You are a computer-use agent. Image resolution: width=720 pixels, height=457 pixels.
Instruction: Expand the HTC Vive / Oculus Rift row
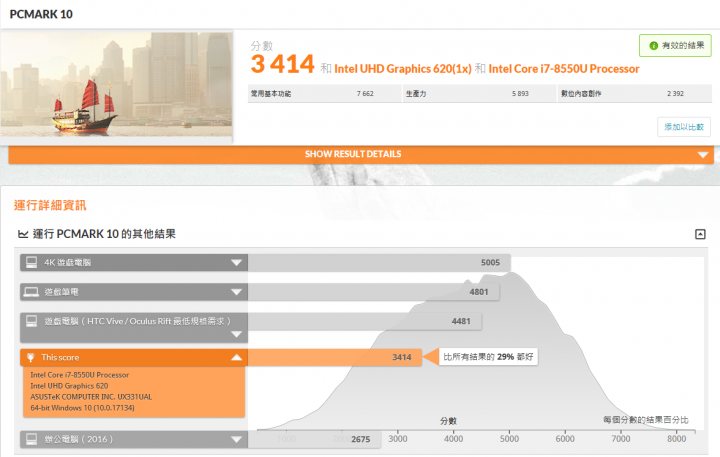[x=236, y=334]
